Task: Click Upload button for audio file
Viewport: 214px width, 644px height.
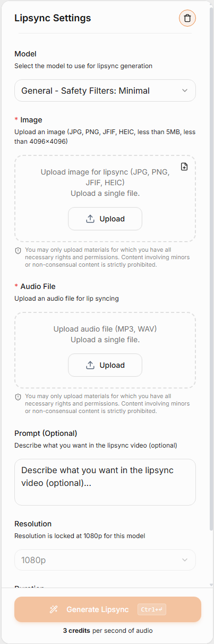Action: click(x=105, y=365)
